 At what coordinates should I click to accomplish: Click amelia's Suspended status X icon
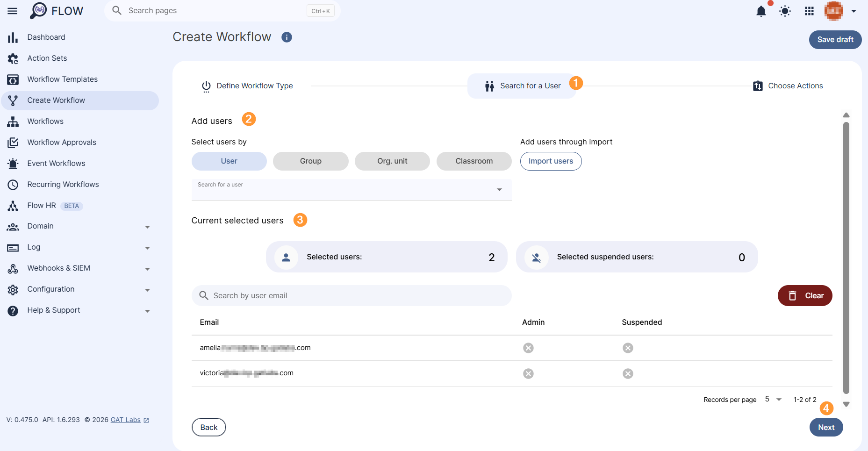click(x=628, y=348)
